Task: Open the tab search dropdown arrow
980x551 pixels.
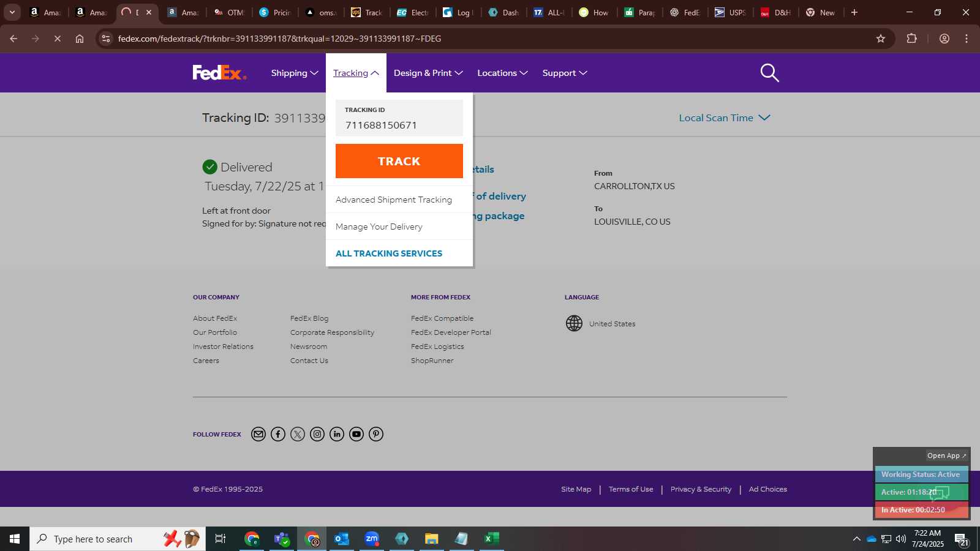Action: (x=12, y=12)
